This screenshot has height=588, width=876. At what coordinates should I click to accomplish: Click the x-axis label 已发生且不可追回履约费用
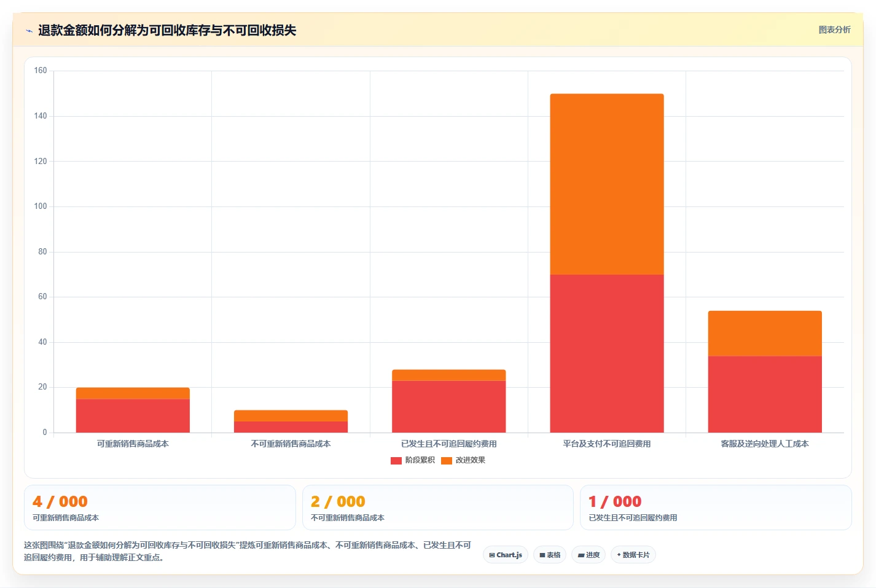pos(449,444)
